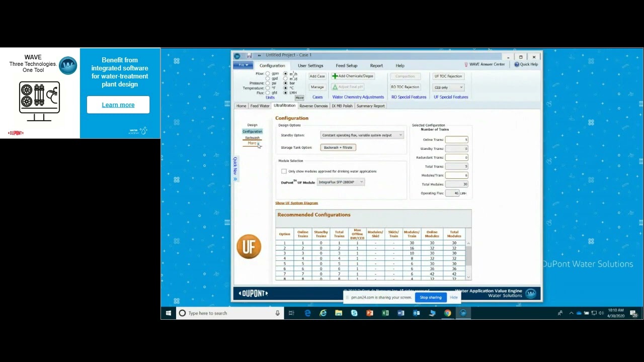644x362 pixels.
Task: Open Word from the taskbar
Action: coord(401,313)
